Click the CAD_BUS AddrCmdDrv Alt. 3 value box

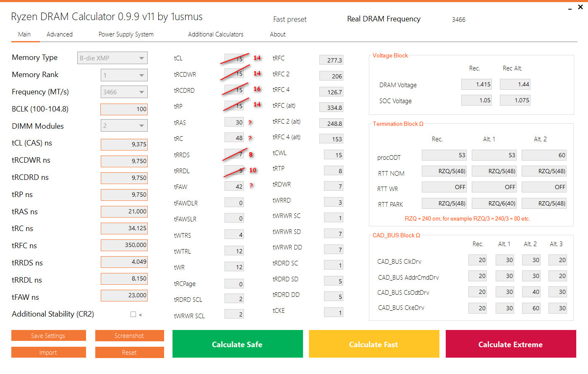click(x=558, y=276)
